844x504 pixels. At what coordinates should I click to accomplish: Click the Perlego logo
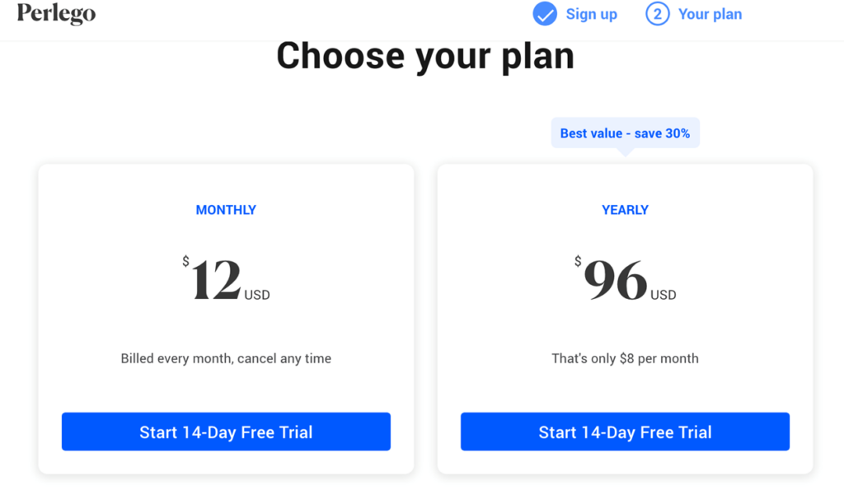[57, 13]
